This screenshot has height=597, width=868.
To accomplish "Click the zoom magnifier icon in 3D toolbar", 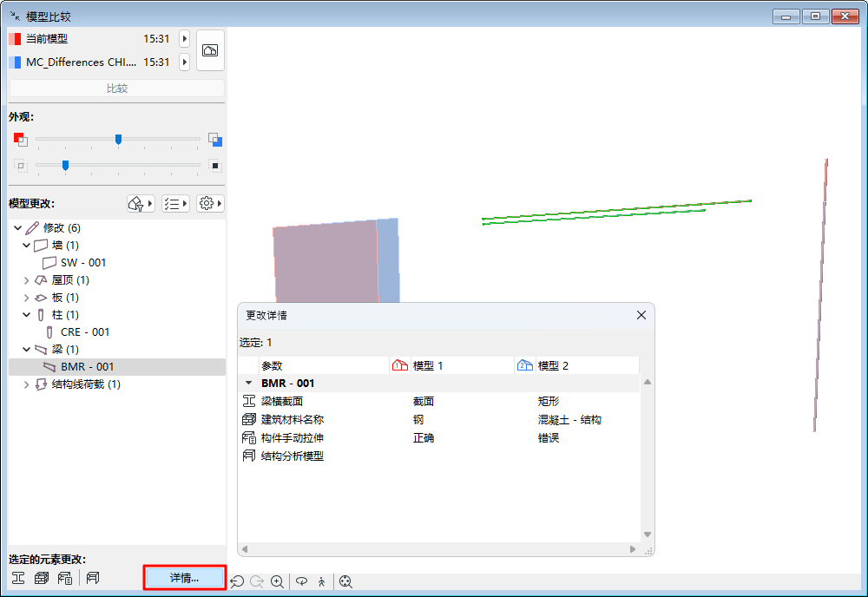I will pos(278,581).
